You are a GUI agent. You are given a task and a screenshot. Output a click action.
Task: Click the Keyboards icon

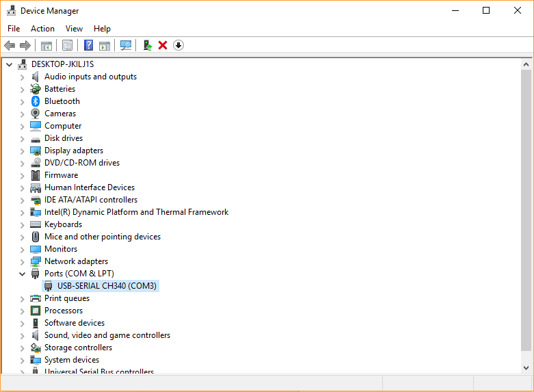click(x=36, y=224)
